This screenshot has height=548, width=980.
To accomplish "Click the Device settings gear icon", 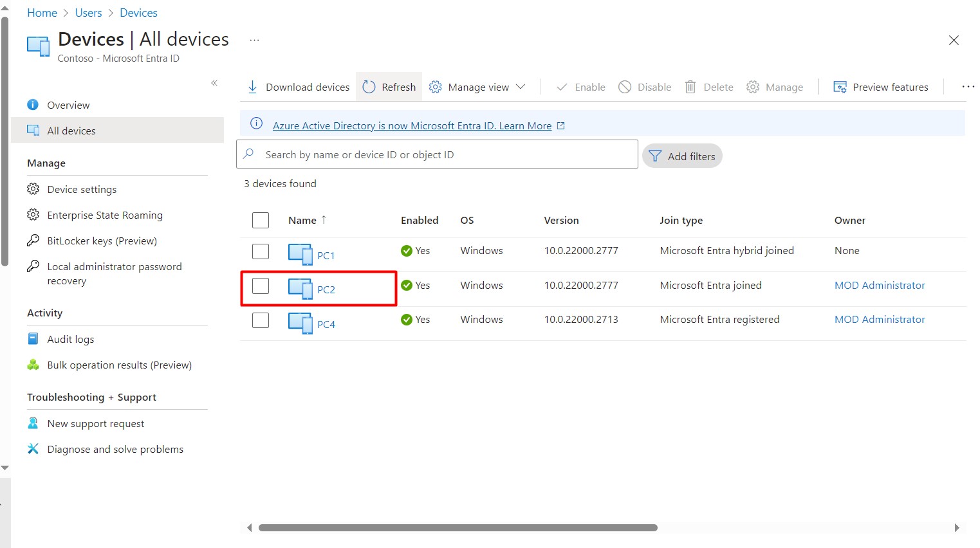I will click(x=33, y=188).
